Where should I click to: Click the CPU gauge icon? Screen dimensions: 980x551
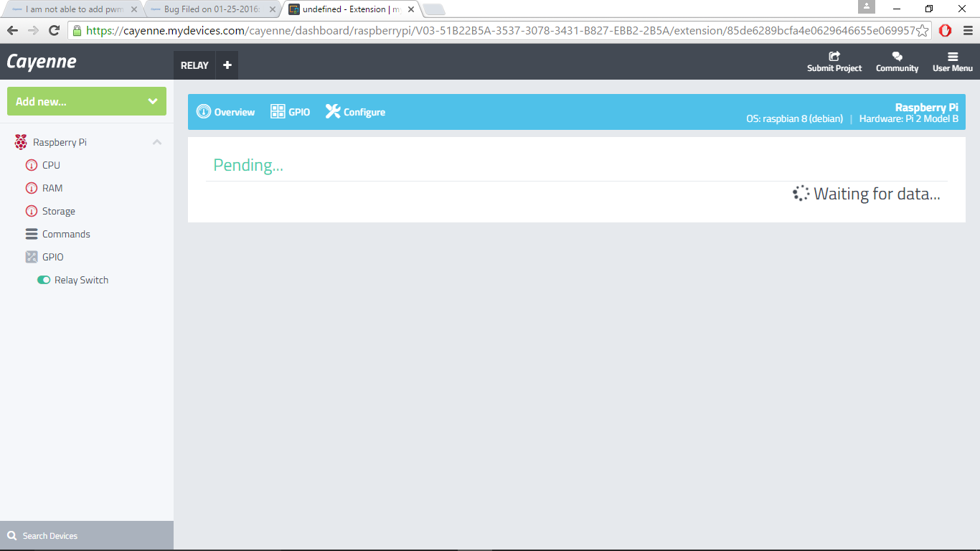tap(31, 165)
